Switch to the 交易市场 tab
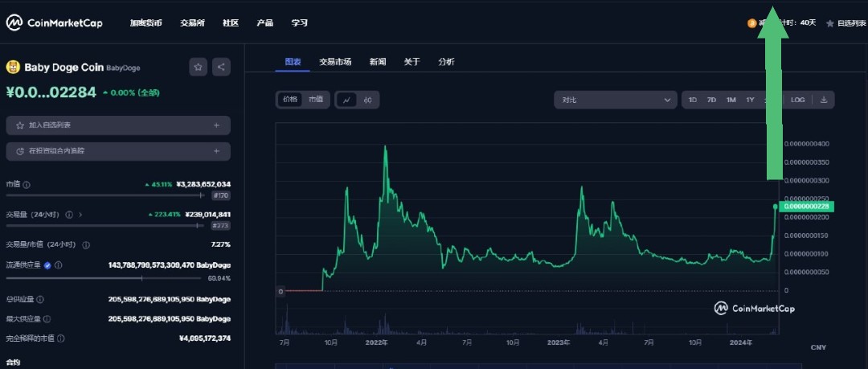The image size is (868, 369). click(x=335, y=62)
